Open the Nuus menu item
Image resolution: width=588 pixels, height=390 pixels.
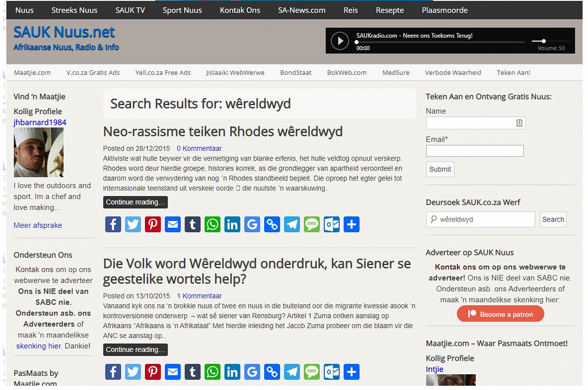[x=24, y=10]
